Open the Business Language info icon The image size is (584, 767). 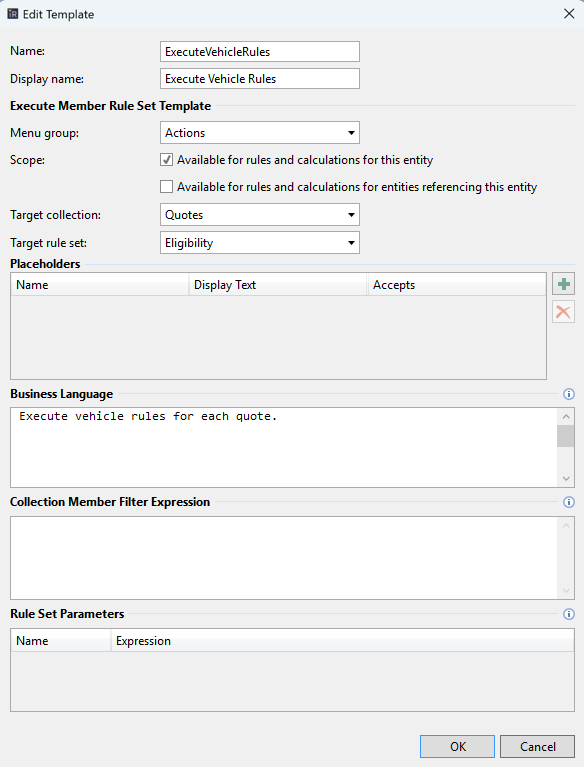coord(569,394)
